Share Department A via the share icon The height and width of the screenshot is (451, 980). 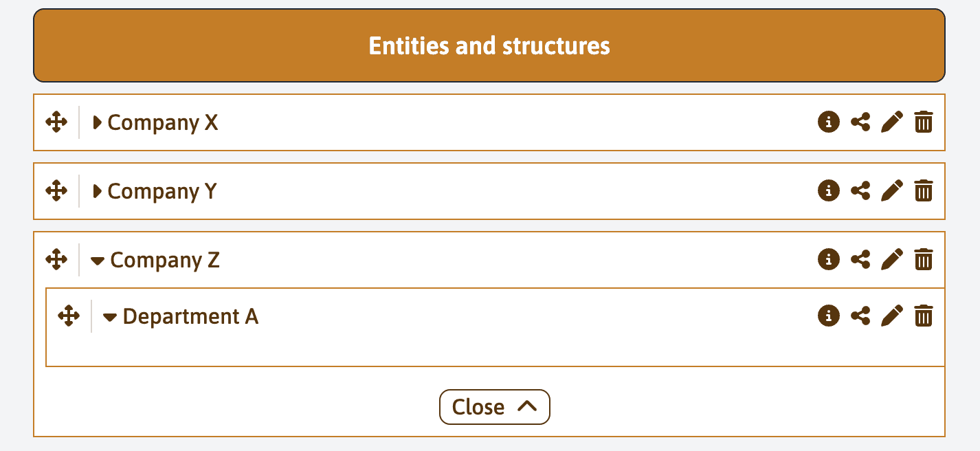click(x=860, y=316)
